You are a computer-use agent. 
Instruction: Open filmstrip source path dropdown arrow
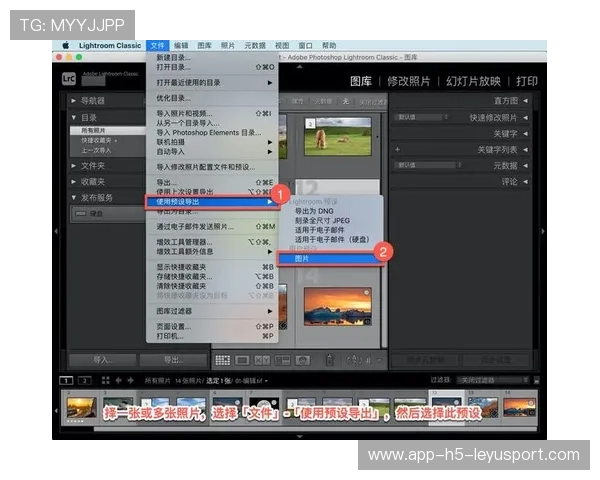pos(266,381)
